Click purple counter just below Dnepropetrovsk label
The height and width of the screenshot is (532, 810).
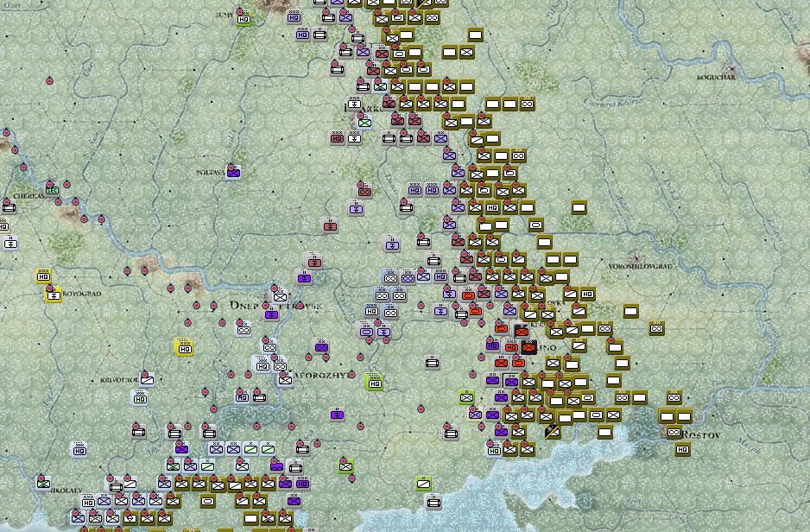point(272,314)
